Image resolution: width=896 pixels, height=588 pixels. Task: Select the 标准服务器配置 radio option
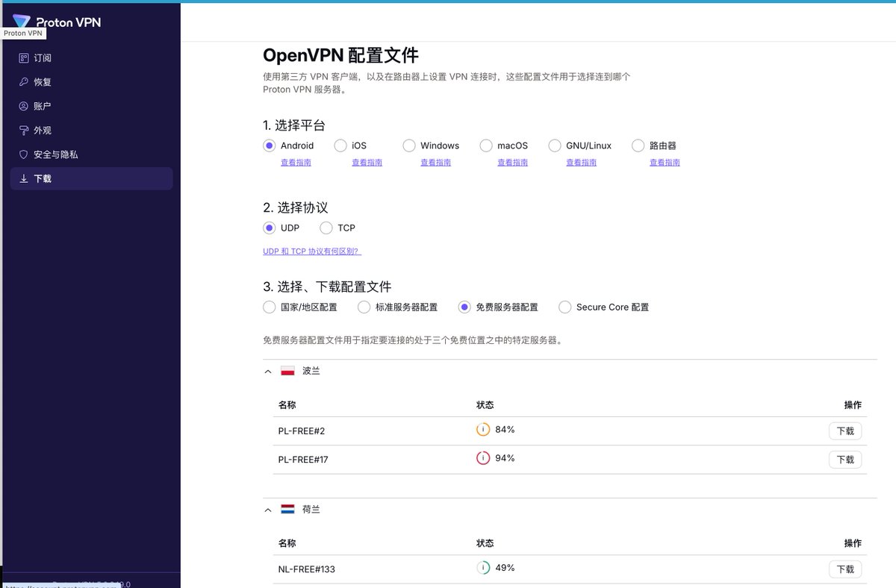coord(364,307)
